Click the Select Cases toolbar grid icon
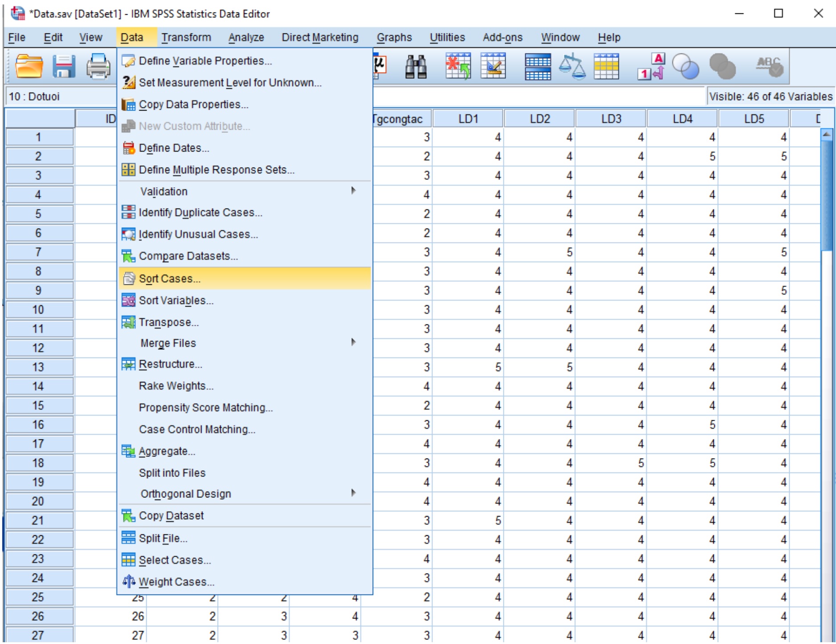This screenshot has width=836, height=644. 606,67
